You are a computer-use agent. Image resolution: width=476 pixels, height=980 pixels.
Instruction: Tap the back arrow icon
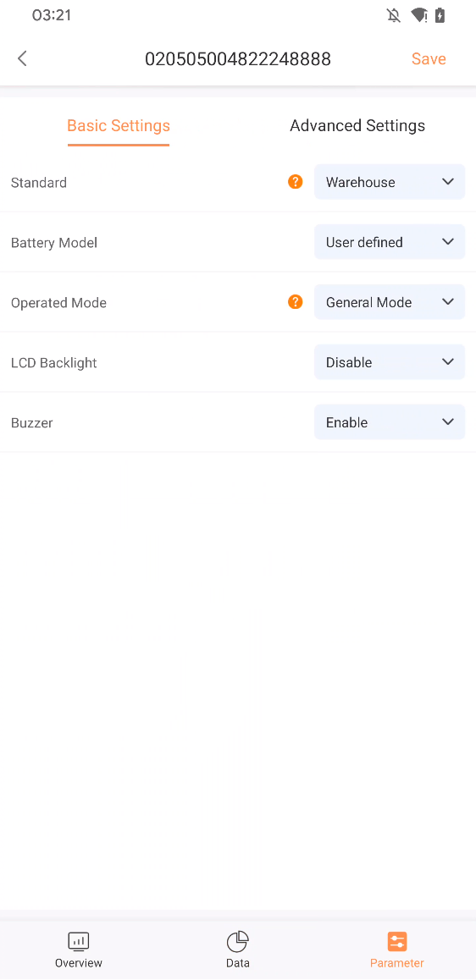coord(23,58)
